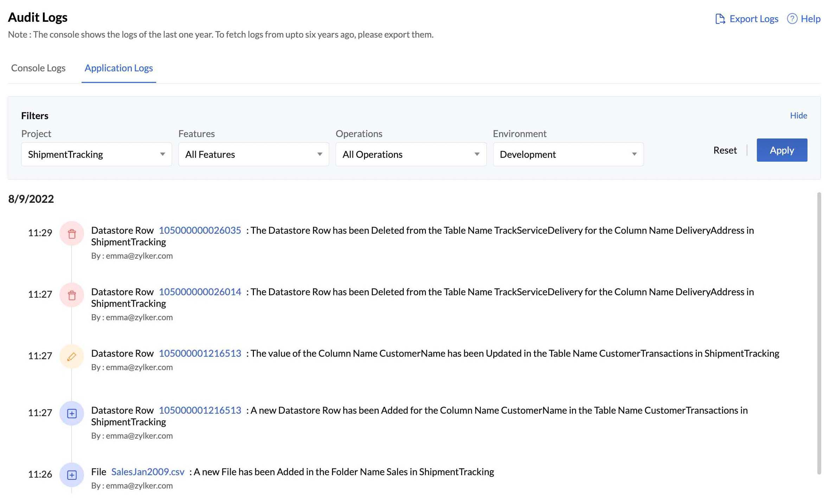
Task: Open the All Operations dropdown
Action: pyautogui.click(x=411, y=154)
